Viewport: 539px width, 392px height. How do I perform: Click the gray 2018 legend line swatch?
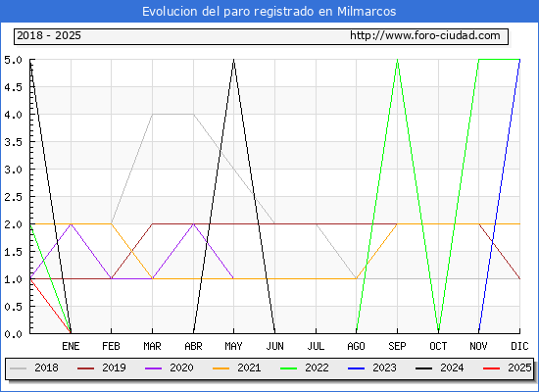(19, 368)
